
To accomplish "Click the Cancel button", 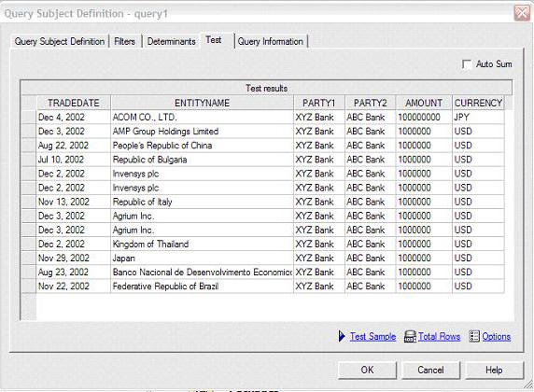I will click(x=430, y=370).
